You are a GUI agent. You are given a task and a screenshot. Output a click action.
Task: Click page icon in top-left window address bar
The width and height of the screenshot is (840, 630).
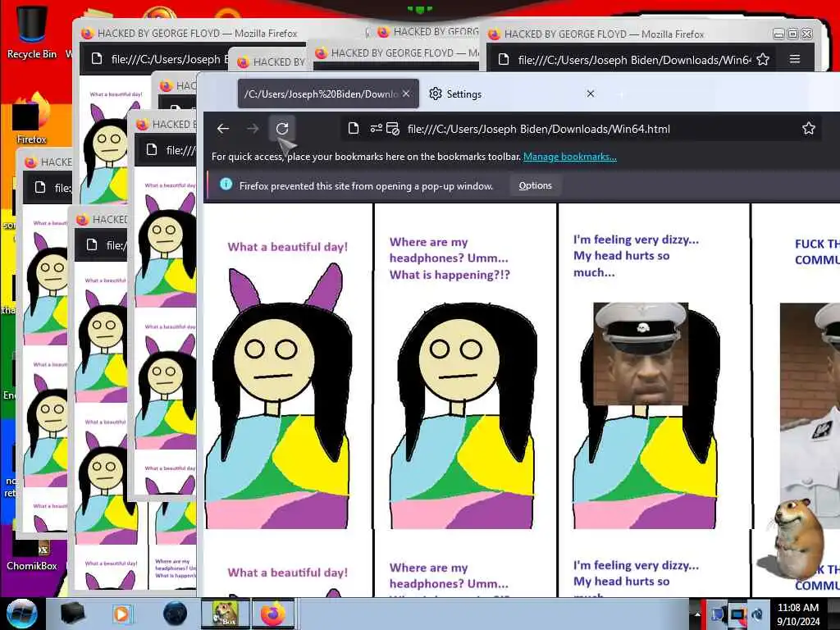point(97,58)
